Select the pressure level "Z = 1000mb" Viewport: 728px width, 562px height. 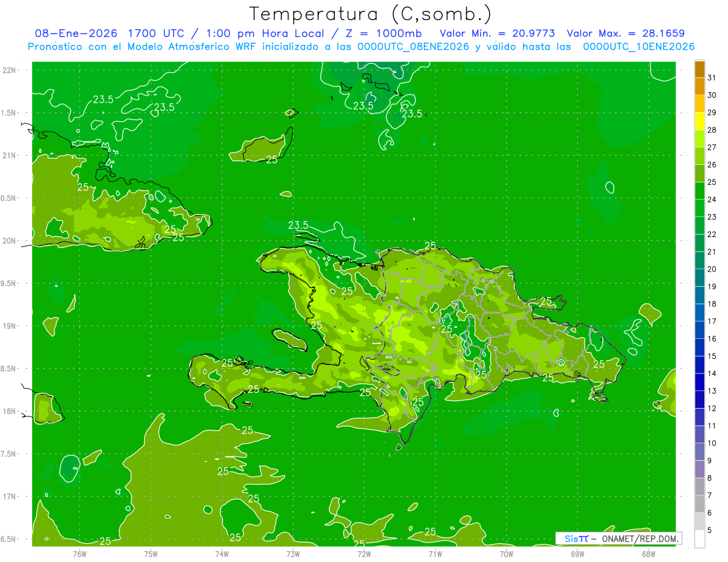coord(383,33)
